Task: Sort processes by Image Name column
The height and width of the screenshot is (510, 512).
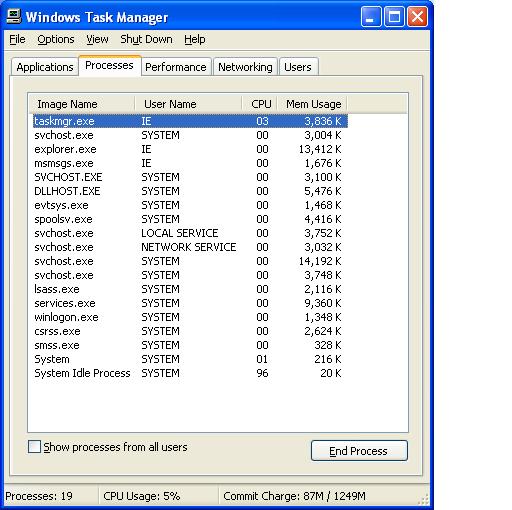Action: point(82,104)
